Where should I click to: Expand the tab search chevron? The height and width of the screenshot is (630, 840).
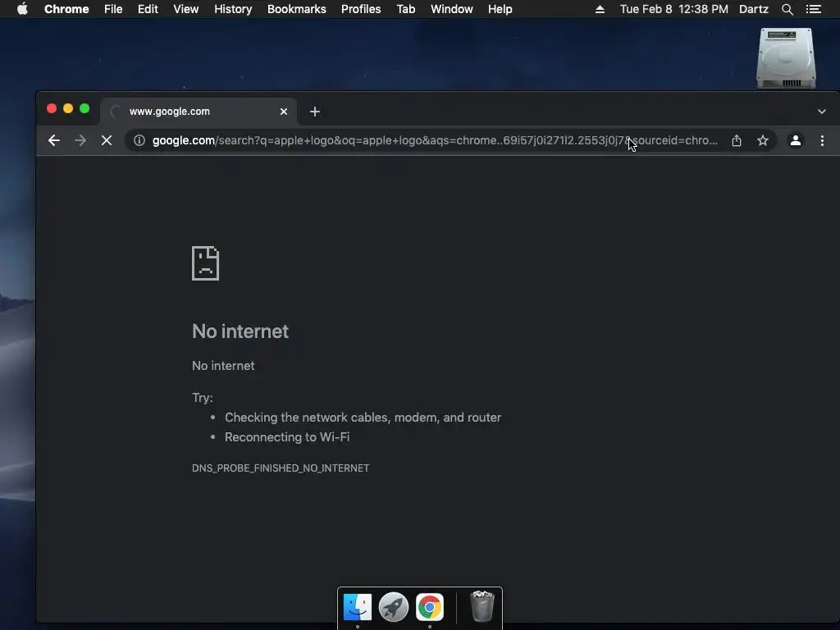pos(822,112)
